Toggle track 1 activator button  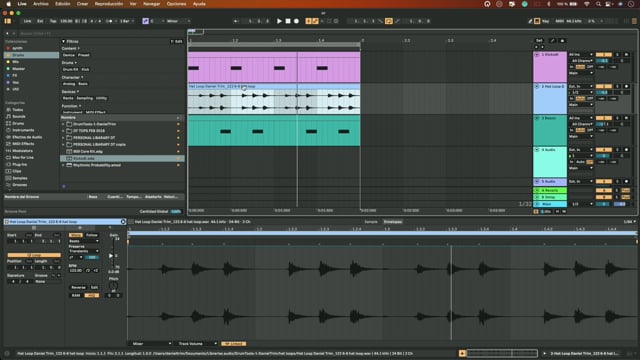coord(603,54)
